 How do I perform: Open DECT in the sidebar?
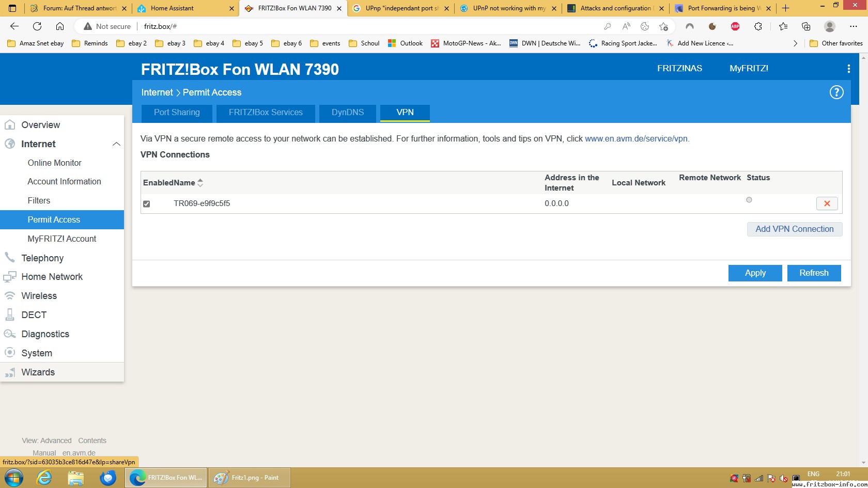click(34, 315)
